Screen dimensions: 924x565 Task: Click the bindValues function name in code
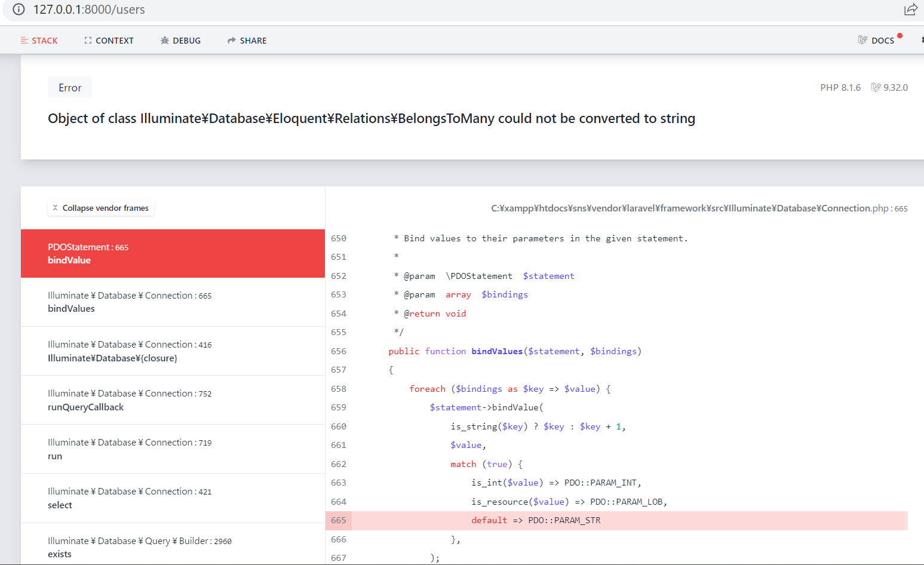click(x=497, y=351)
